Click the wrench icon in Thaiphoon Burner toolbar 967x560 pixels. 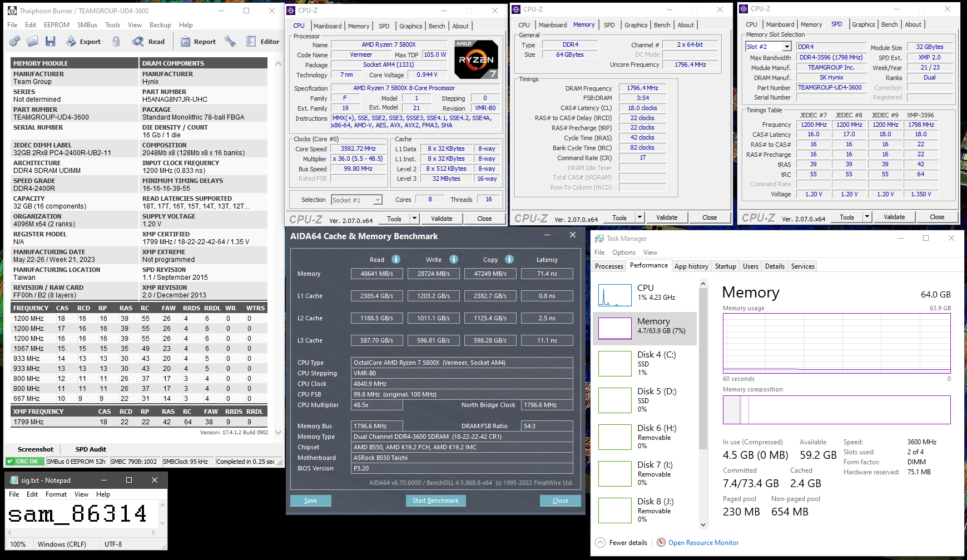click(x=230, y=41)
